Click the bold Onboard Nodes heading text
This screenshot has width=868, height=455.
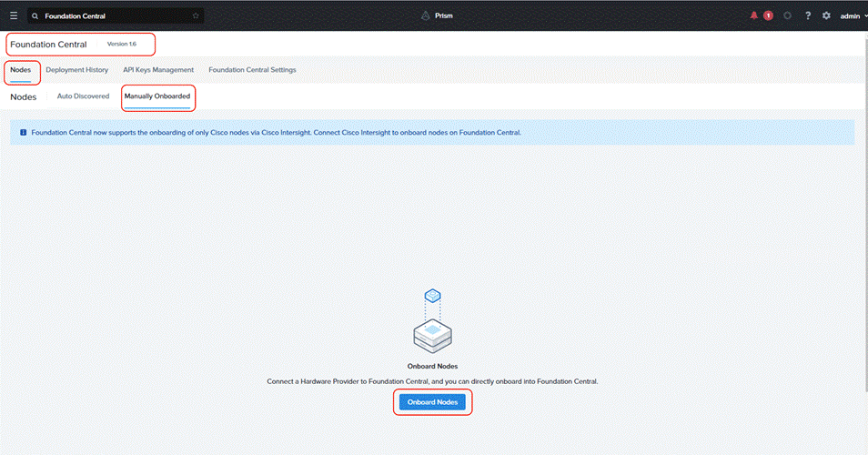[432, 366]
